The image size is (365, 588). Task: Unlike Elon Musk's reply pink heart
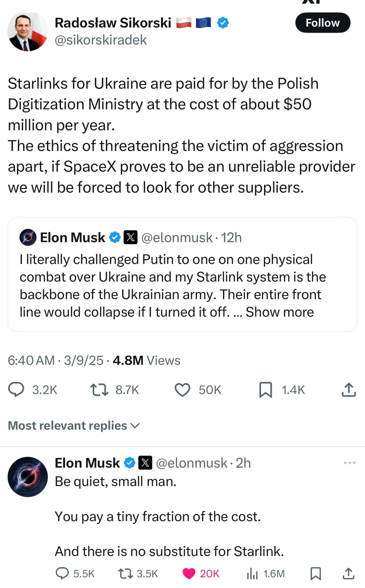(189, 573)
